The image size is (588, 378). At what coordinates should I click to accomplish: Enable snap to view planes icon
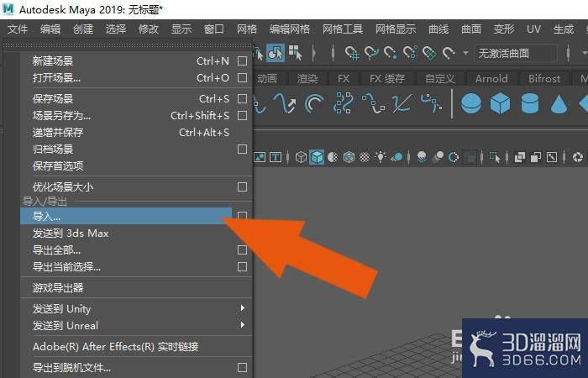point(429,53)
